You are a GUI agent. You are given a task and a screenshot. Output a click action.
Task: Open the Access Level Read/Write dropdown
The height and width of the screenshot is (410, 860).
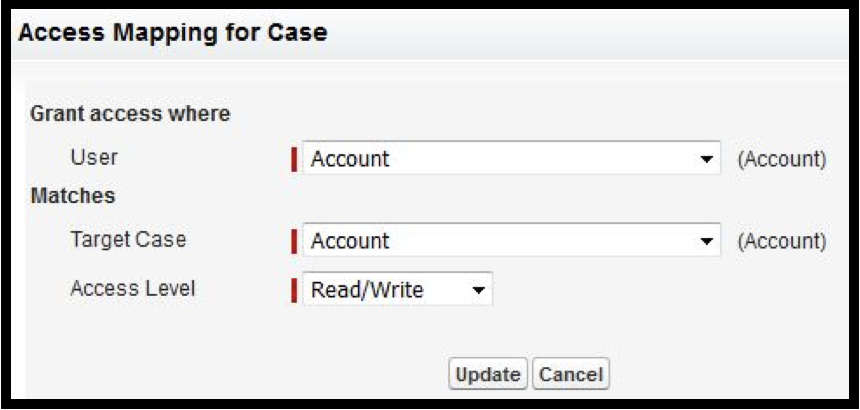click(x=397, y=289)
